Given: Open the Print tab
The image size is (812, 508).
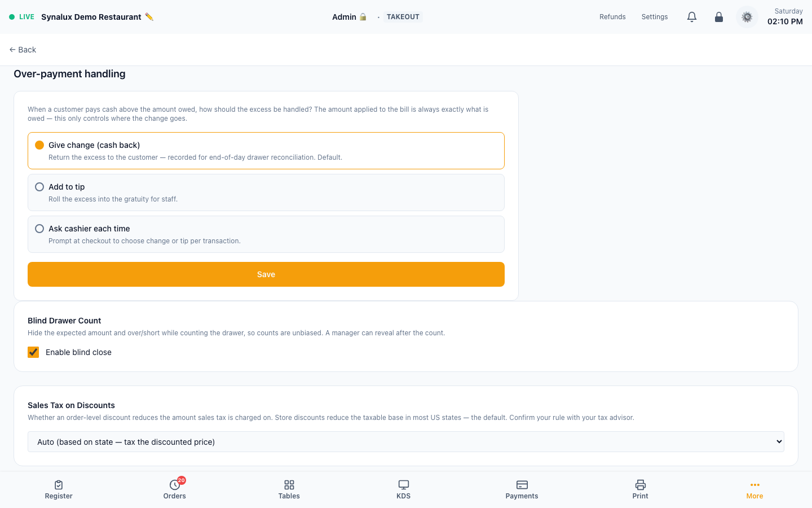Looking at the screenshot, I should point(641,489).
